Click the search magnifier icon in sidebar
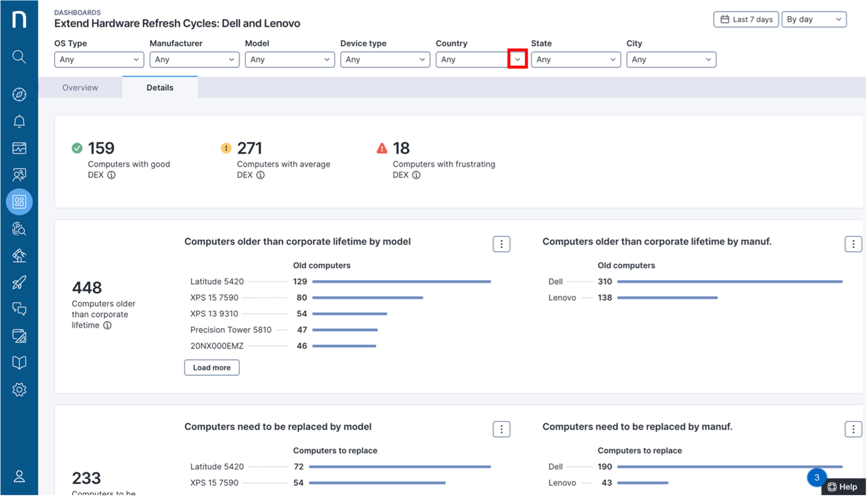Image resolution: width=868 pixels, height=498 pixels. click(x=19, y=57)
